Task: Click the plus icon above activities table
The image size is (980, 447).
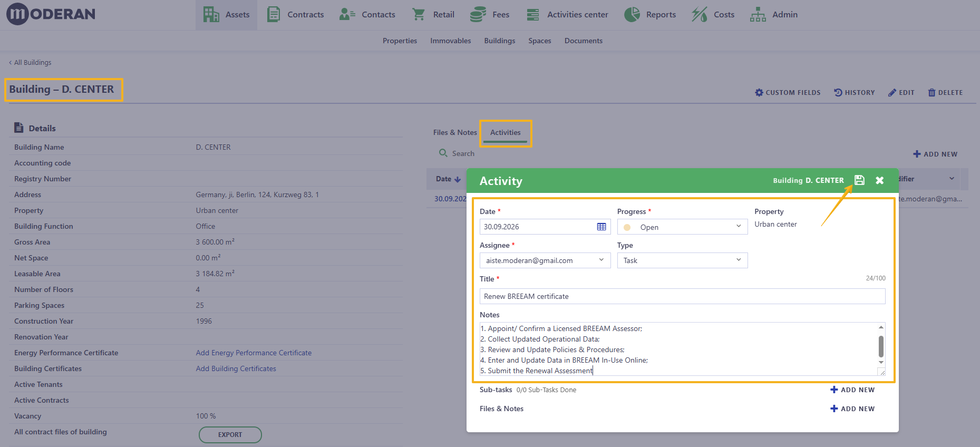Action: pyautogui.click(x=917, y=154)
